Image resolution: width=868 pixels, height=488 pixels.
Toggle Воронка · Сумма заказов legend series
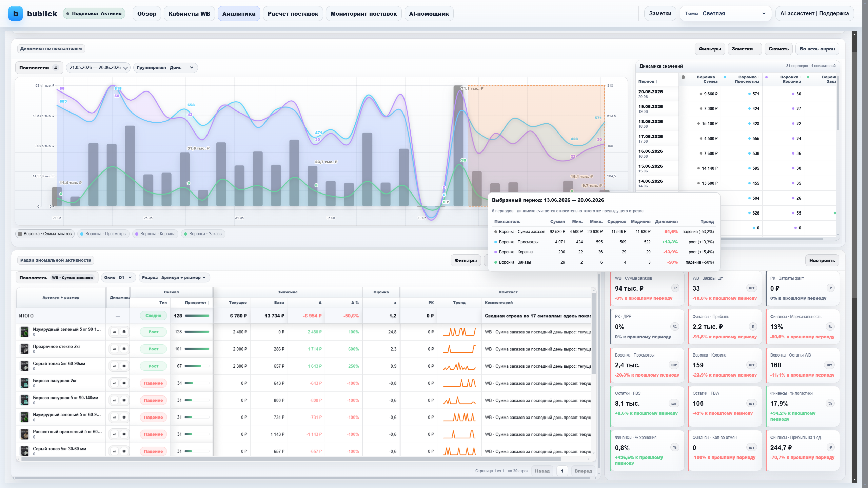[x=45, y=234]
